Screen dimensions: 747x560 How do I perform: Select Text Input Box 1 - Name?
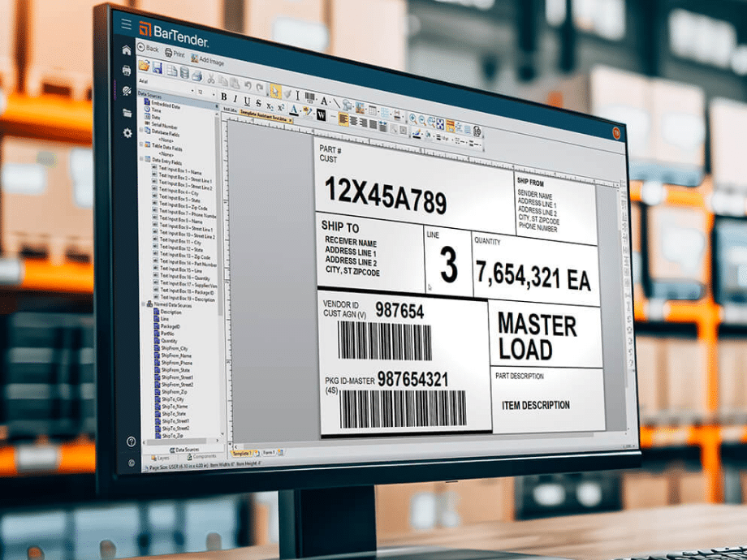point(177,170)
